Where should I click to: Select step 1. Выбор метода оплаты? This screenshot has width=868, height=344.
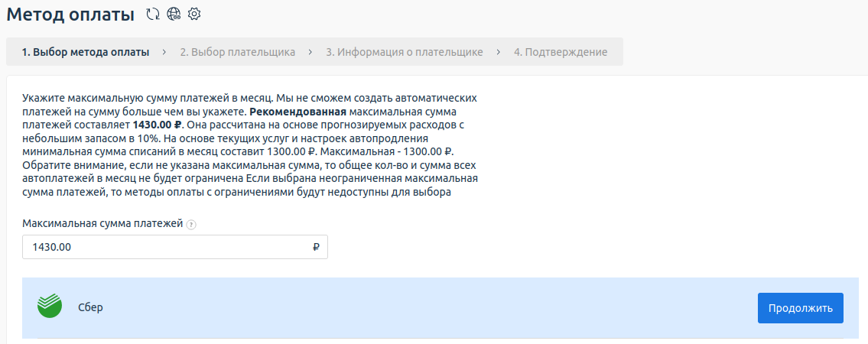click(85, 52)
